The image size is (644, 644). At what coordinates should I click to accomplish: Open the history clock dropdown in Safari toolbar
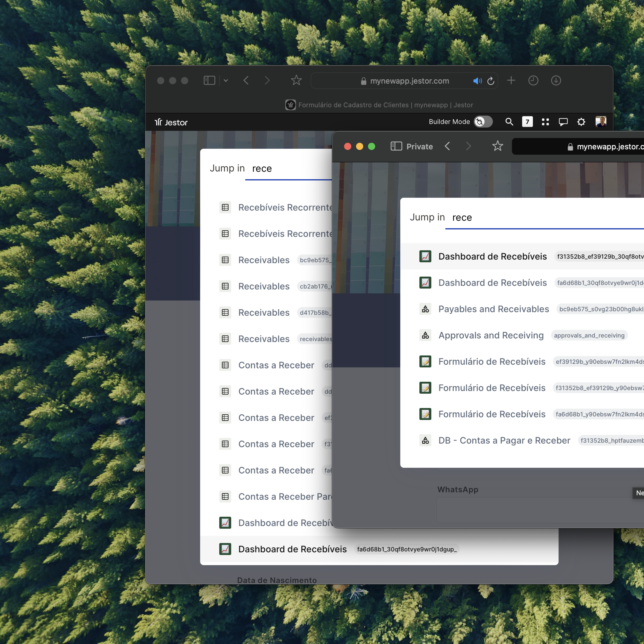[533, 80]
